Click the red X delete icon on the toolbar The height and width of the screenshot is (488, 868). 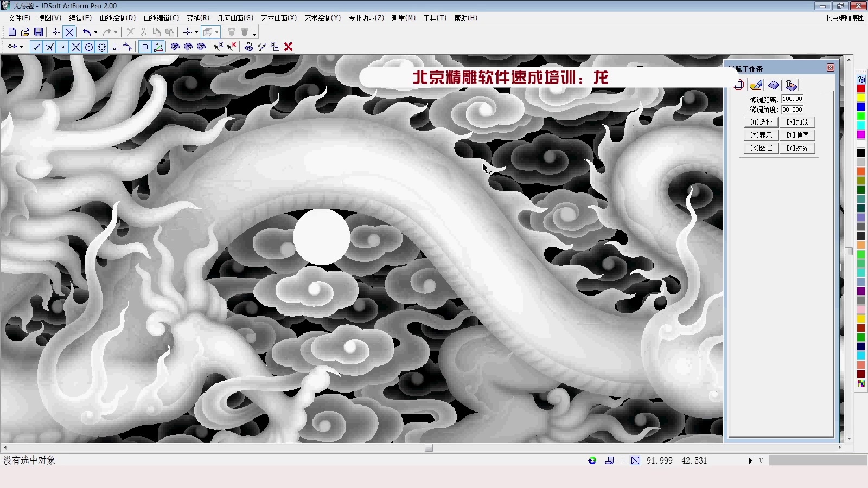point(288,47)
